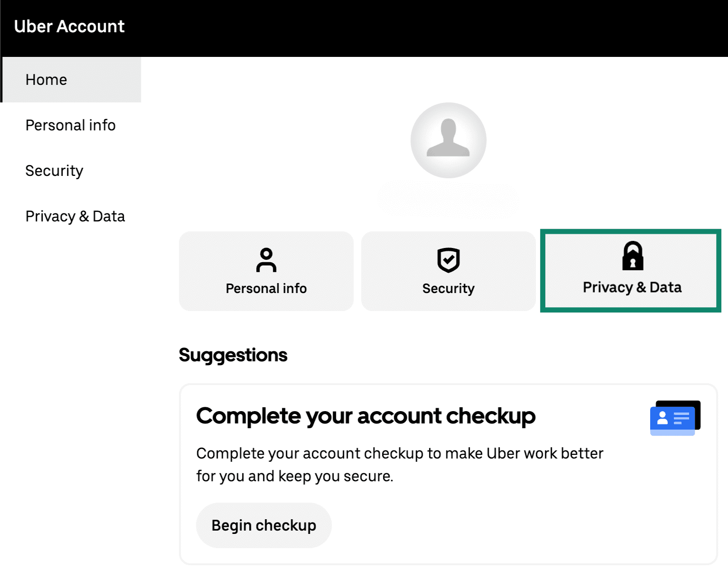
Task: Click the blue ID card icon on the checkup suggestion
Action: 674,418
